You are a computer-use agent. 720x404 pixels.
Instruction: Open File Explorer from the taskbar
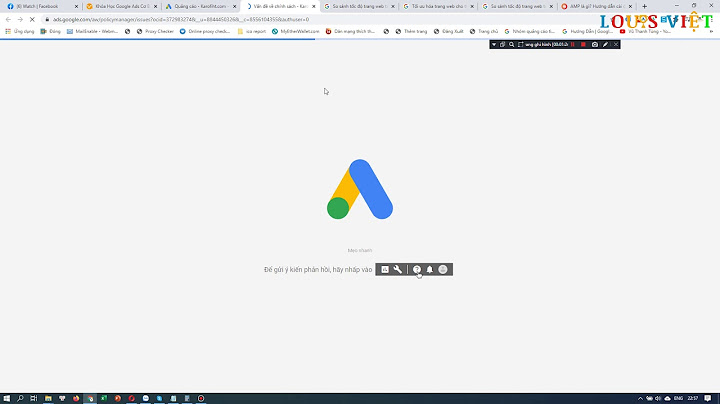48,398
